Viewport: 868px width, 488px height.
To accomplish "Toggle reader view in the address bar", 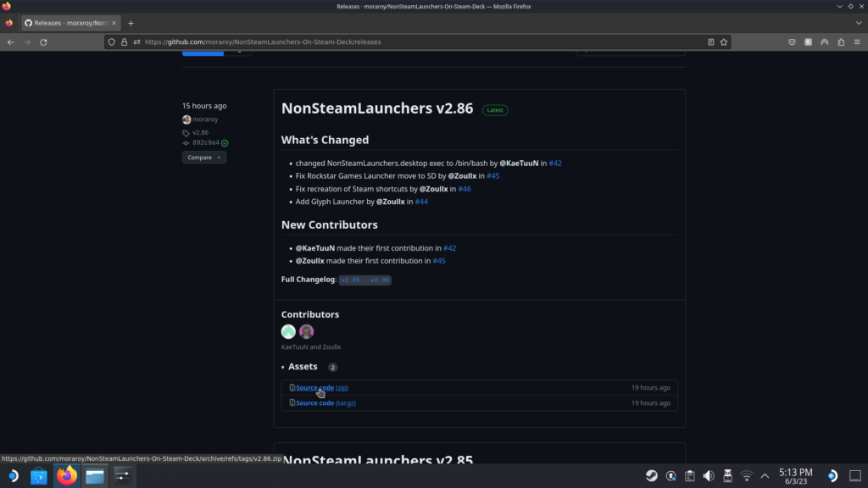I will (710, 42).
